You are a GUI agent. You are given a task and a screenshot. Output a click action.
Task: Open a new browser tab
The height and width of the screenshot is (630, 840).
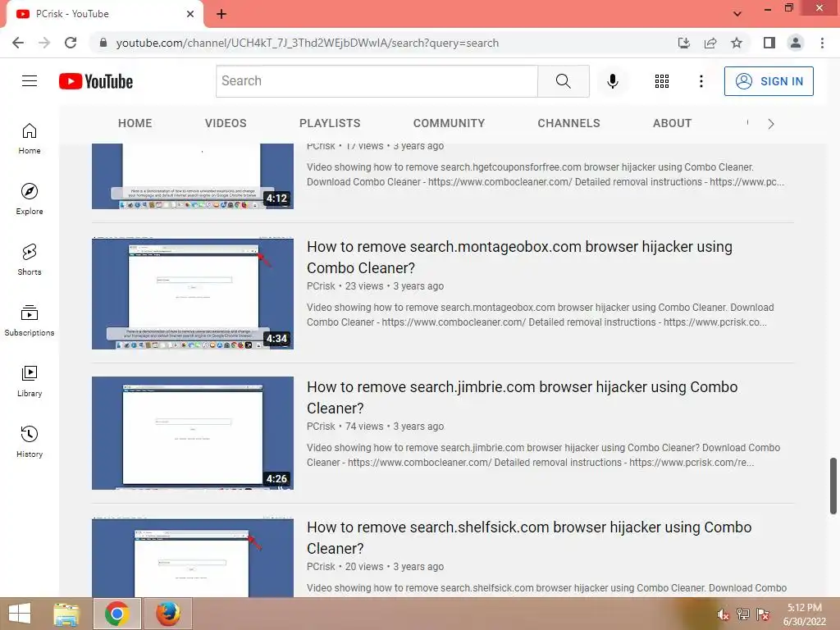pos(221,14)
